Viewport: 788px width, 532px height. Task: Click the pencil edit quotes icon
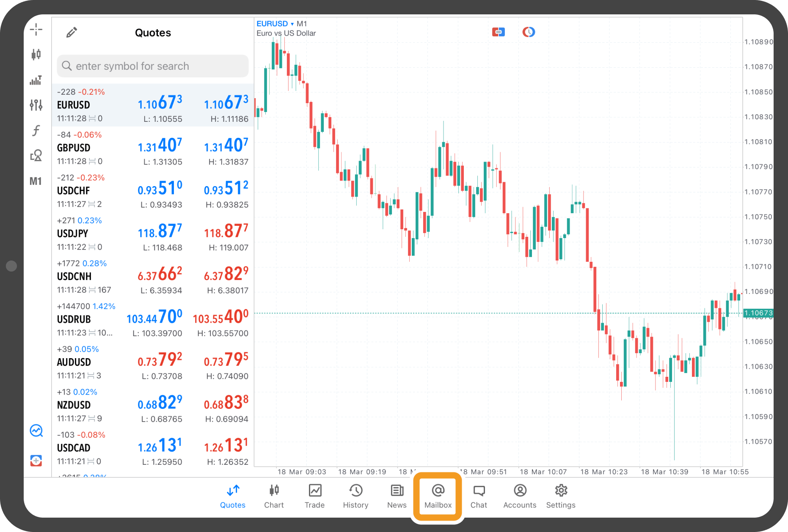point(72,33)
